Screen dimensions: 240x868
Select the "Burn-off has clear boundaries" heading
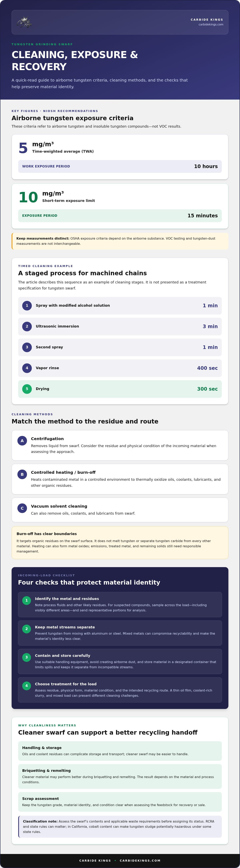click(x=46, y=534)
